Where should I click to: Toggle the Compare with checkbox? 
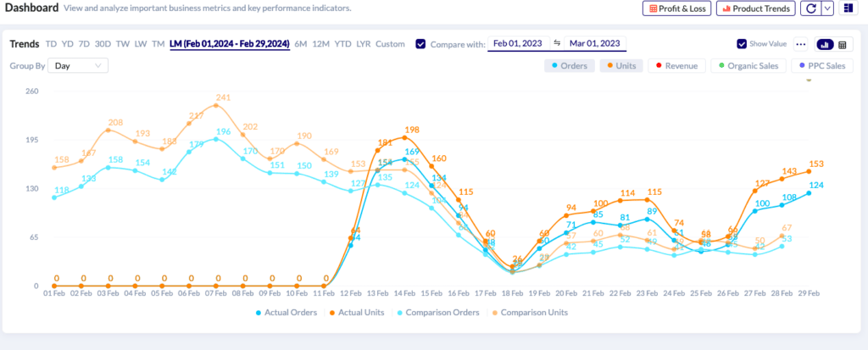coord(420,44)
